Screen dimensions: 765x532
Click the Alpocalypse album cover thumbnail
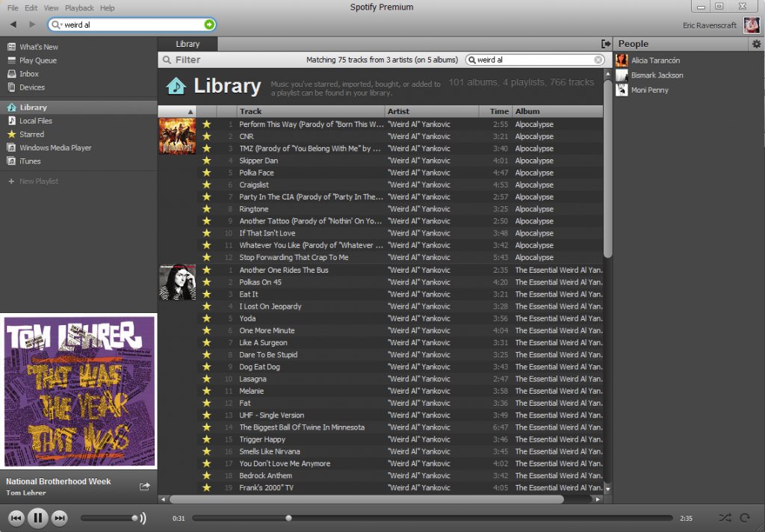pyautogui.click(x=177, y=136)
